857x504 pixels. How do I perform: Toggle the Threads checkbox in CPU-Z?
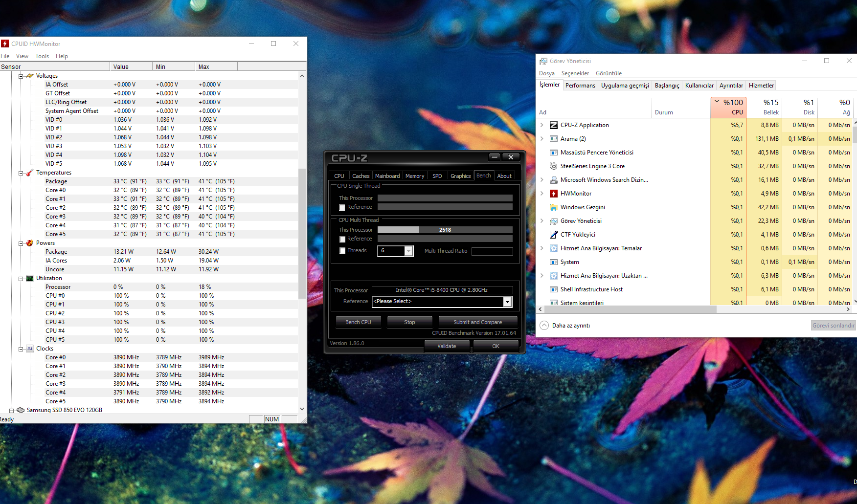[342, 251]
